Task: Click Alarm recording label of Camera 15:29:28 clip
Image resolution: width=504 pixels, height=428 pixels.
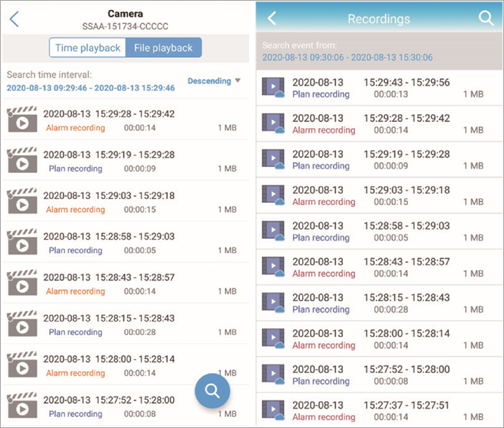Action: pos(76,128)
